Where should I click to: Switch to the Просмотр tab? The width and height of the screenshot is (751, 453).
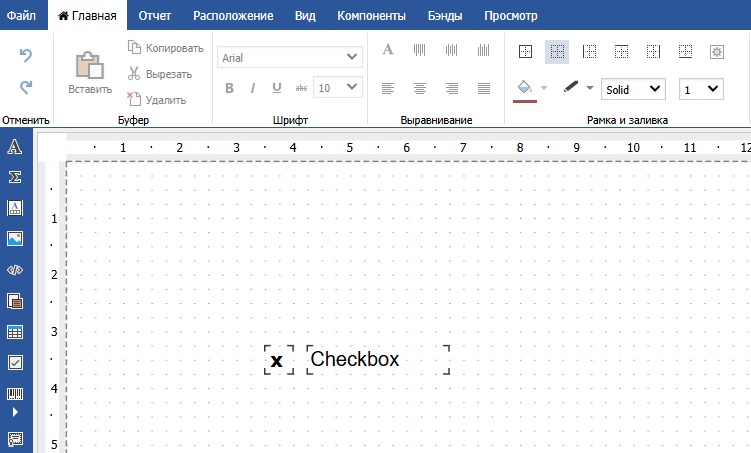point(510,16)
